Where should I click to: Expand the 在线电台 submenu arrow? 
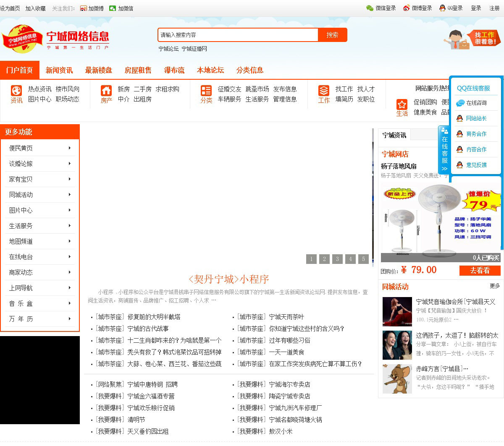pyautogui.click(x=70, y=257)
